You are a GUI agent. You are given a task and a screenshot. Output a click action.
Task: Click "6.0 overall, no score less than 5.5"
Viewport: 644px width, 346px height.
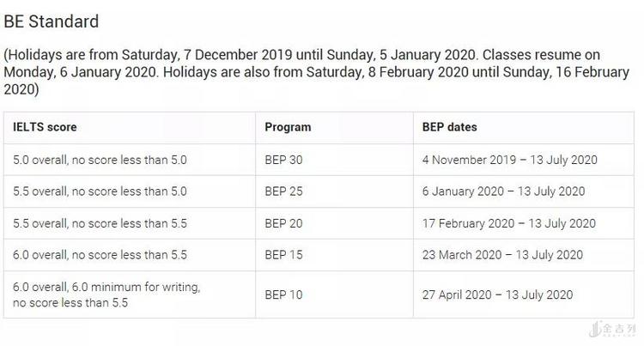(100, 255)
